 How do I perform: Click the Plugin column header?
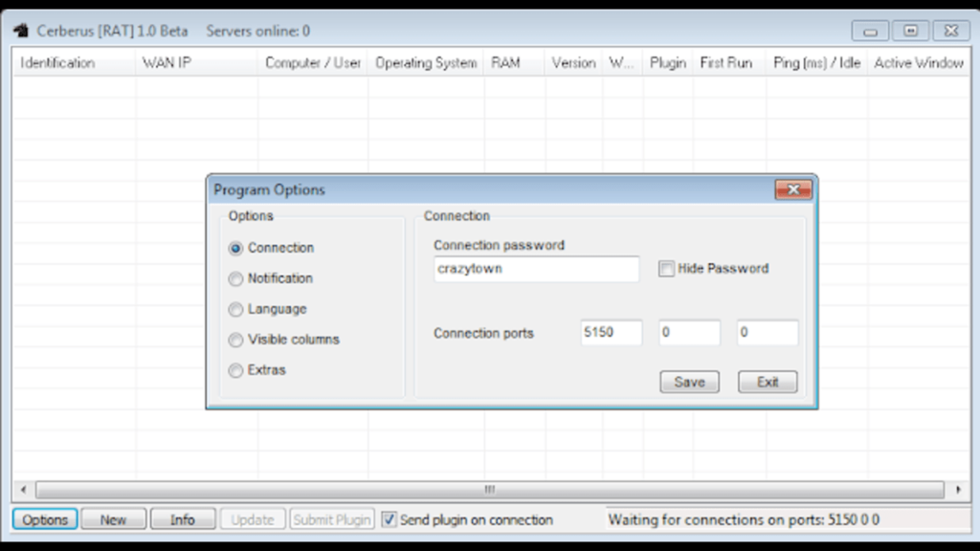pyautogui.click(x=667, y=63)
